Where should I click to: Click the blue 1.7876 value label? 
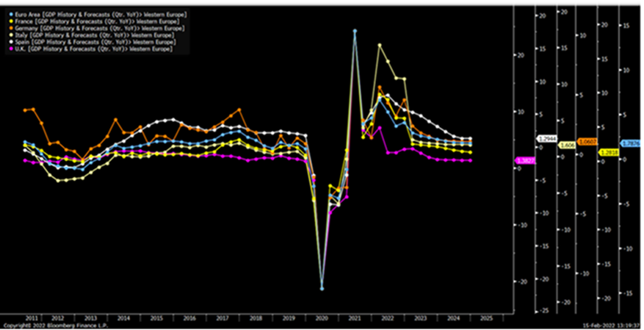[x=631, y=143]
